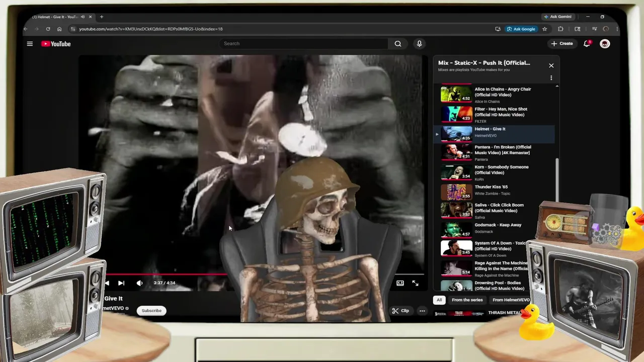644x362 pixels.
Task: Reload the page with refresh icon
Action: [x=48, y=29]
